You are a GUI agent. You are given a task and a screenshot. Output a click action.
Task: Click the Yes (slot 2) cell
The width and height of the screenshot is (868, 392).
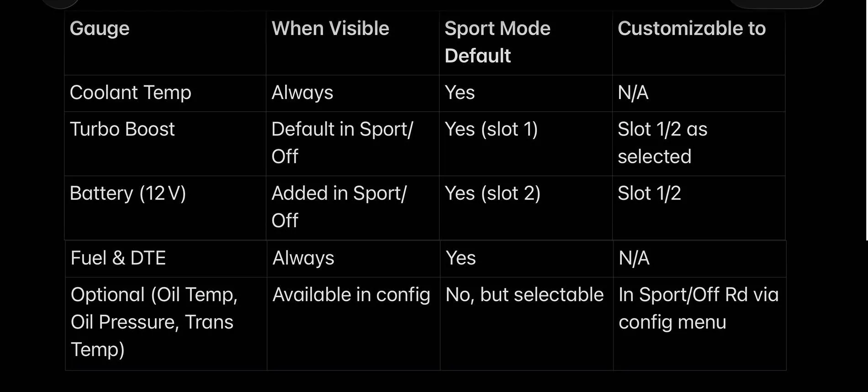point(492,193)
